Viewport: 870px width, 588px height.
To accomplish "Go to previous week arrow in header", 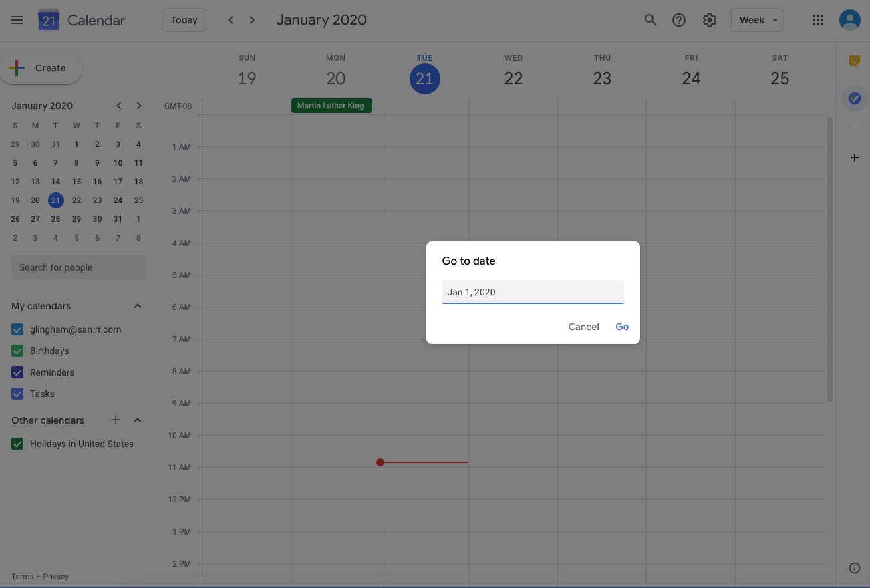I will (x=231, y=20).
